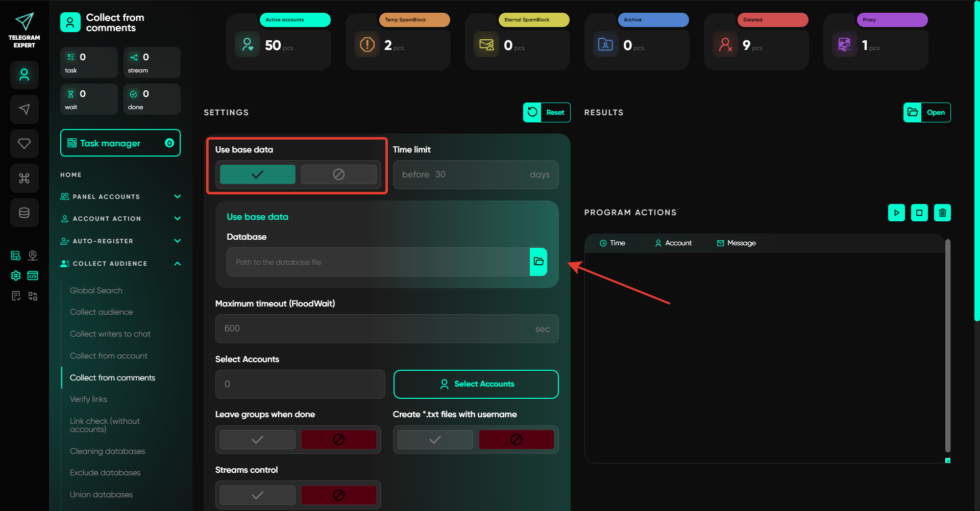Clear program actions with trash icon

(x=942, y=213)
